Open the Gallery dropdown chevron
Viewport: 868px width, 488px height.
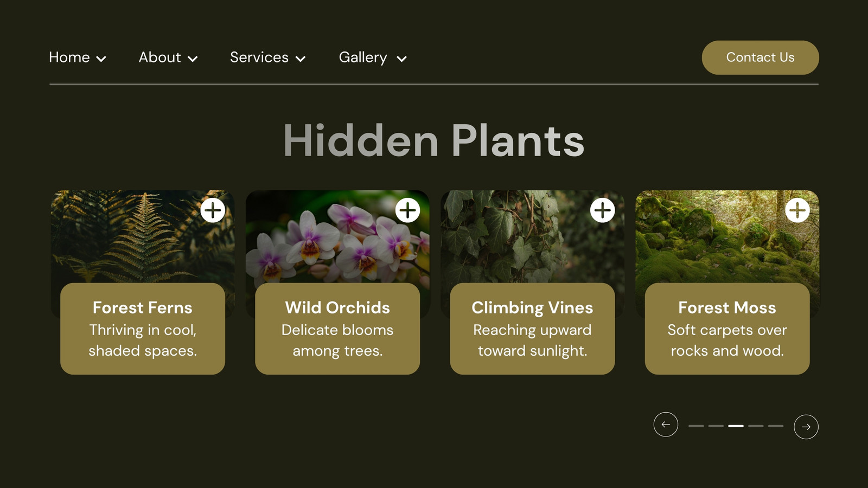401,59
